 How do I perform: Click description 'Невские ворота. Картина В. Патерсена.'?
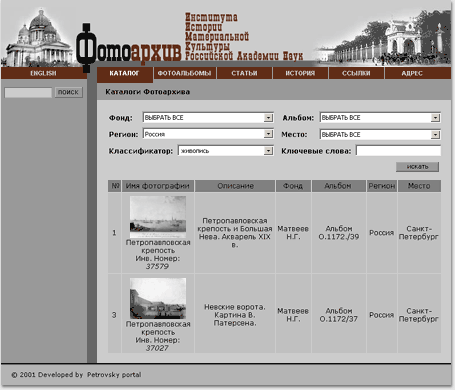(x=235, y=315)
